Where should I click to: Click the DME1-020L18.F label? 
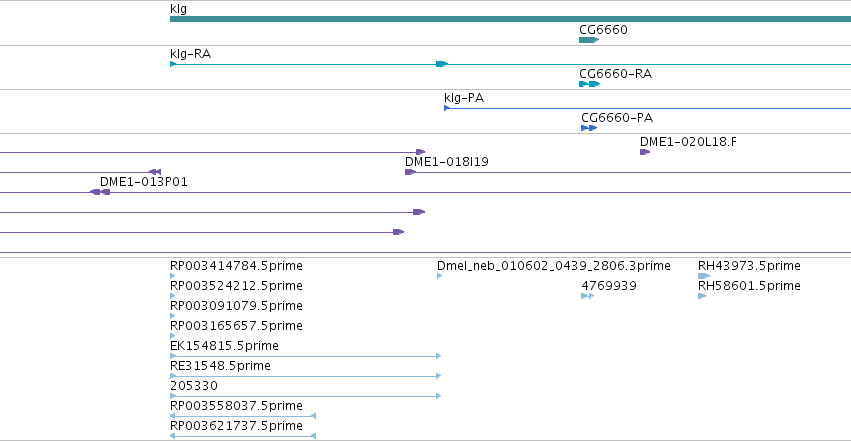tap(688, 142)
